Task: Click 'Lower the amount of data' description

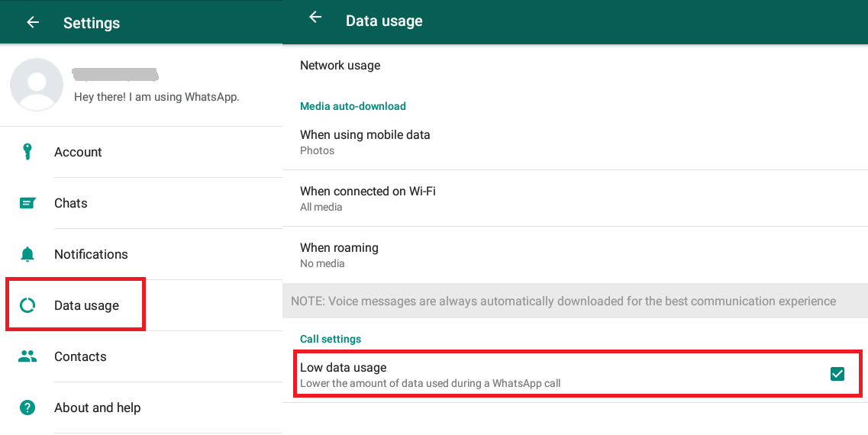Action: tap(430, 383)
